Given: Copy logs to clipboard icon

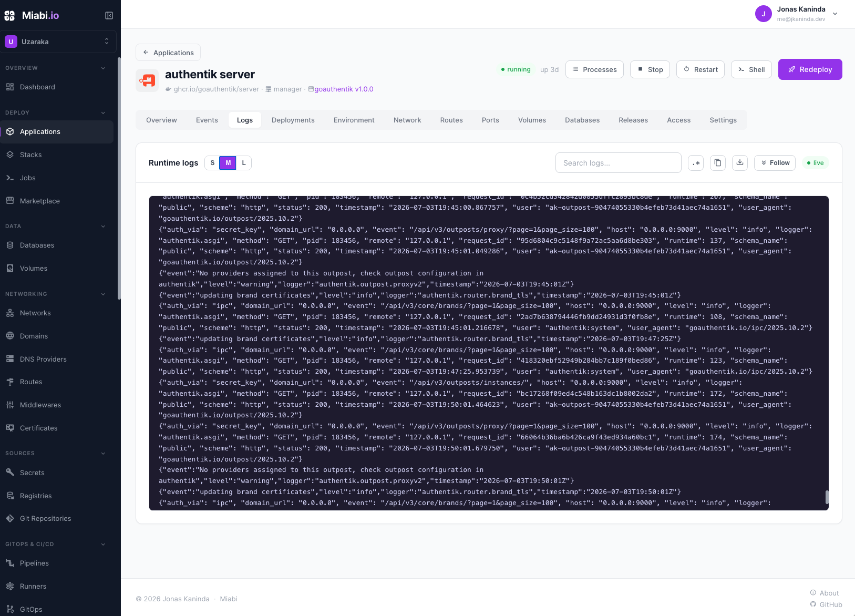Looking at the screenshot, I should click(x=718, y=163).
